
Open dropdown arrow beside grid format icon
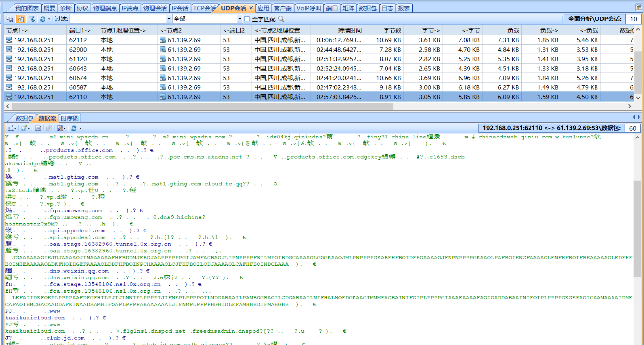[x=29, y=129]
